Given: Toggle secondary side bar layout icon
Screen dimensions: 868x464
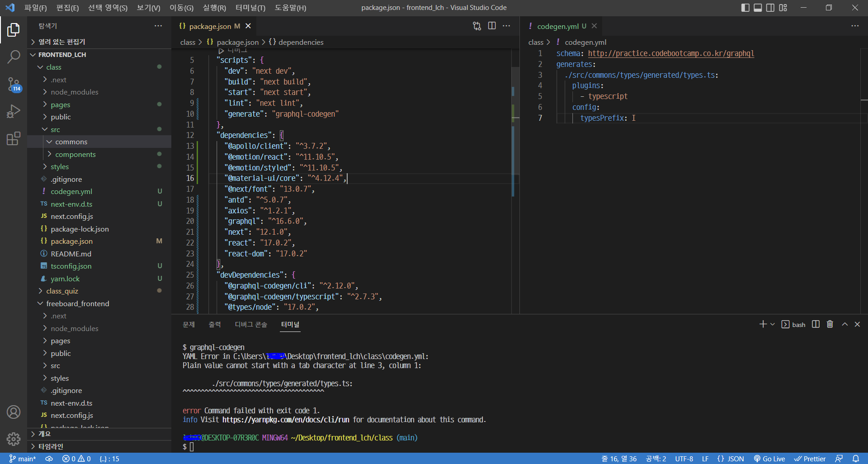Looking at the screenshot, I should [x=770, y=8].
